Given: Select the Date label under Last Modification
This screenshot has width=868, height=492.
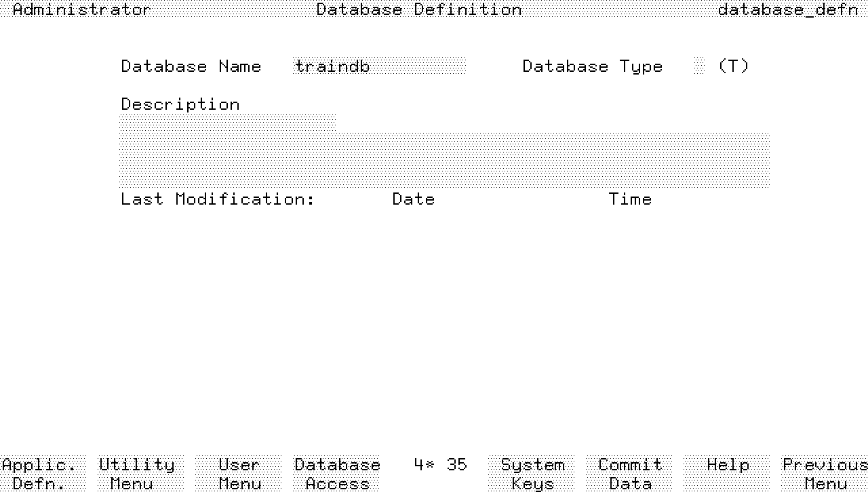Looking at the screenshot, I should 413,199.
